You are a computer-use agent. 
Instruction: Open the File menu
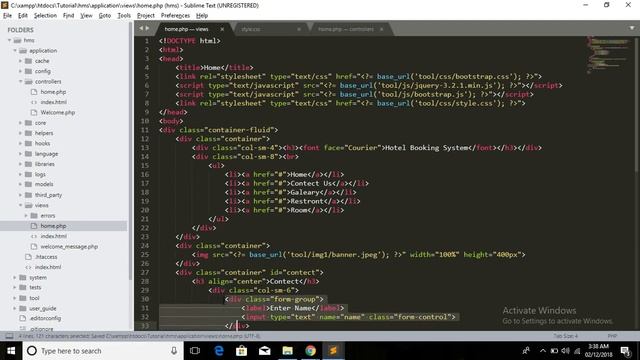pos(7,16)
